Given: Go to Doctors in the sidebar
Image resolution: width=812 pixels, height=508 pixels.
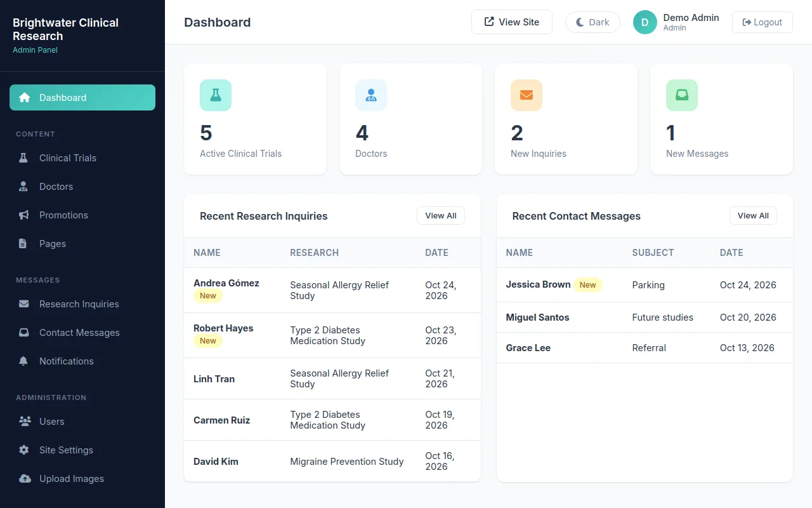Looking at the screenshot, I should [82, 187].
